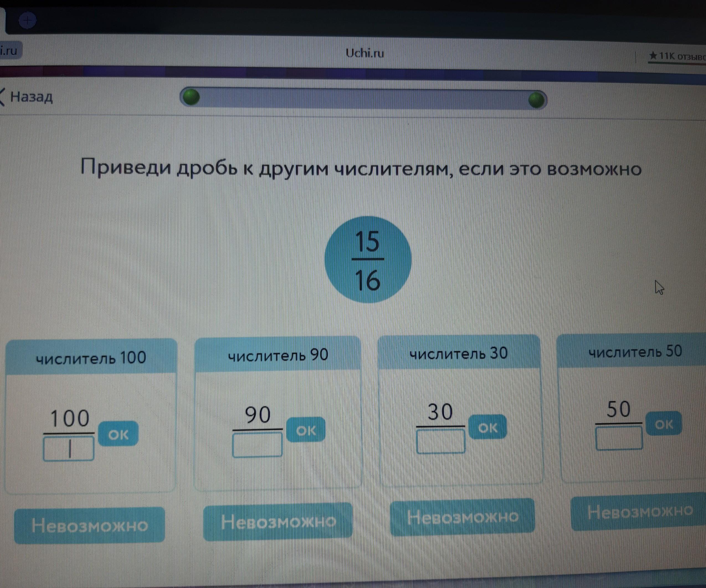Mark числитель 90 as Невозможно

278,522
